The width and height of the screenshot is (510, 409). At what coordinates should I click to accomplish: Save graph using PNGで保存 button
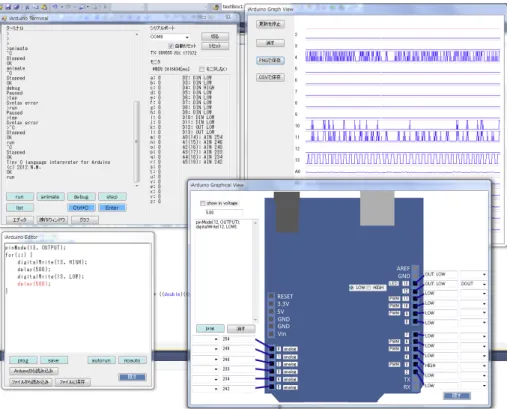coord(270,60)
